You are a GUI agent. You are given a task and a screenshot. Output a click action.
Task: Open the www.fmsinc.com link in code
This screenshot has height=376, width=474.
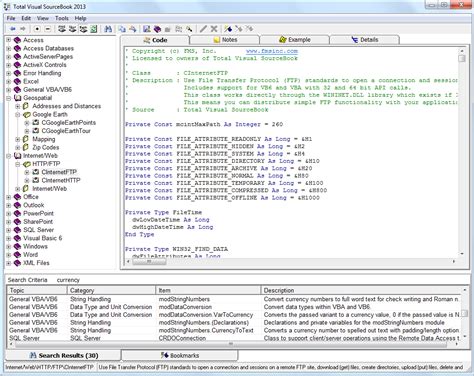pos(272,51)
